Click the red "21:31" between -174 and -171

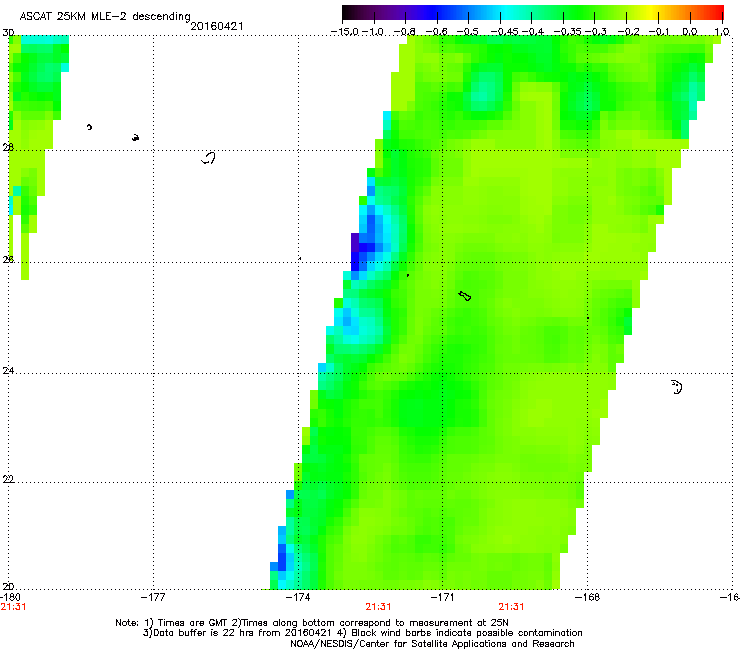tap(378, 607)
